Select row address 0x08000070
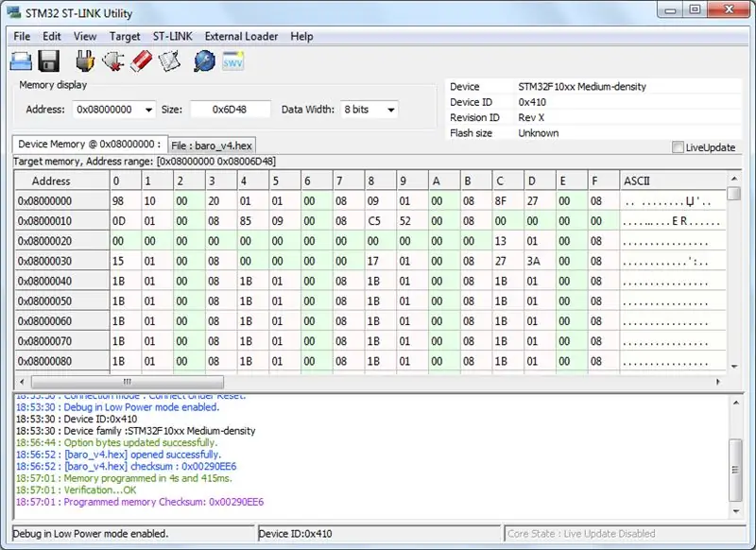This screenshot has height=550, width=756. 61,341
